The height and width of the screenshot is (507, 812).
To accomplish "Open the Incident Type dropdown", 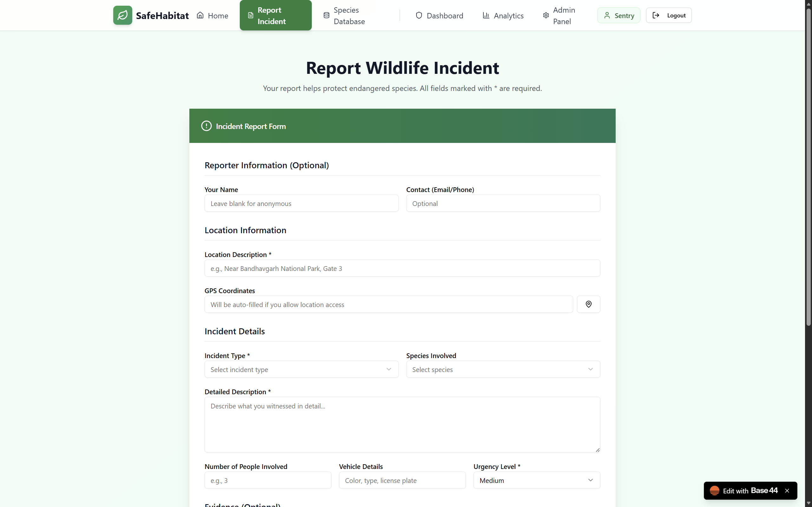I will pyautogui.click(x=301, y=369).
